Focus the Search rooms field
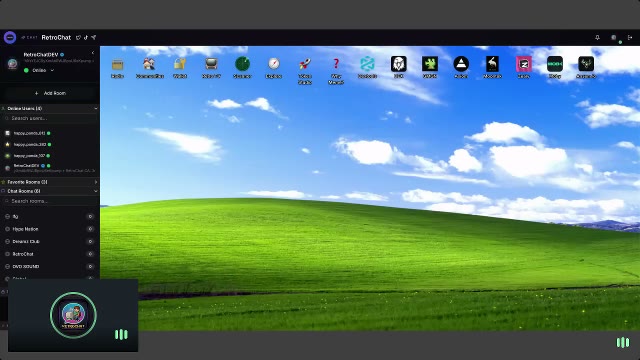 (50, 201)
